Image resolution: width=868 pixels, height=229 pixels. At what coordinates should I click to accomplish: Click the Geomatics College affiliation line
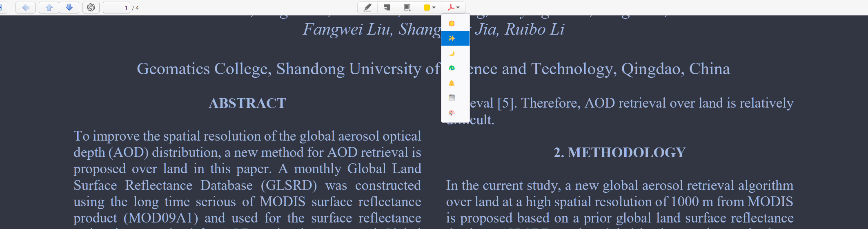[x=433, y=69]
